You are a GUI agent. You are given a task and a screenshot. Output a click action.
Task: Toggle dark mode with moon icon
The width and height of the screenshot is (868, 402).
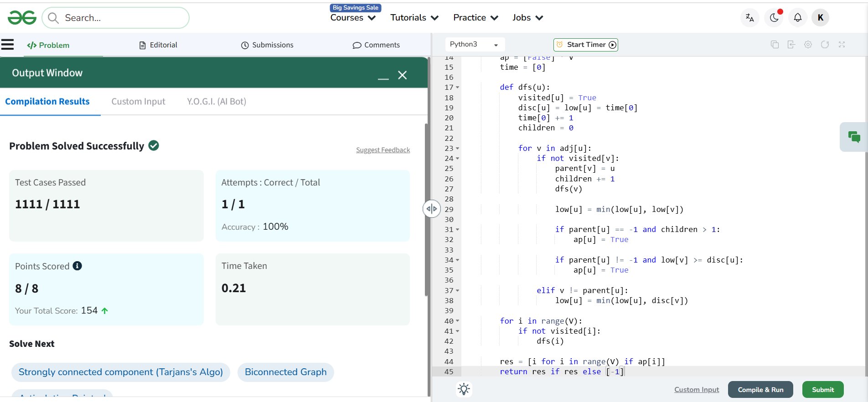(774, 18)
